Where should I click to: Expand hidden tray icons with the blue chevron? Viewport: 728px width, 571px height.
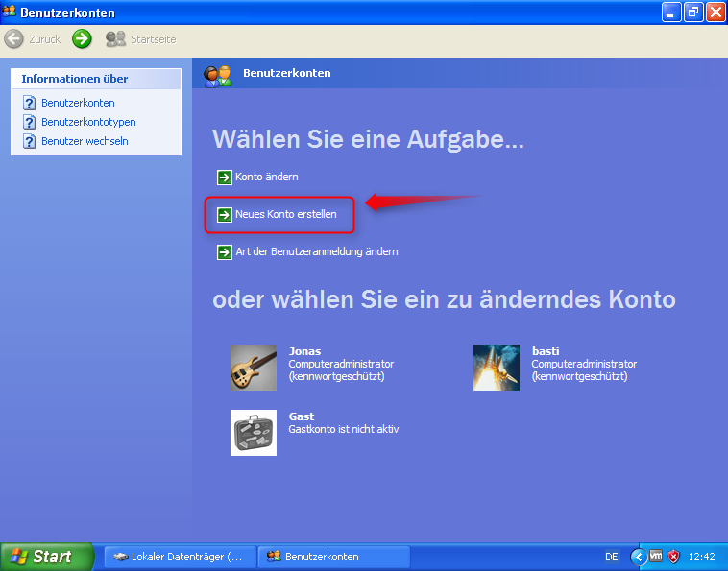coord(639,557)
